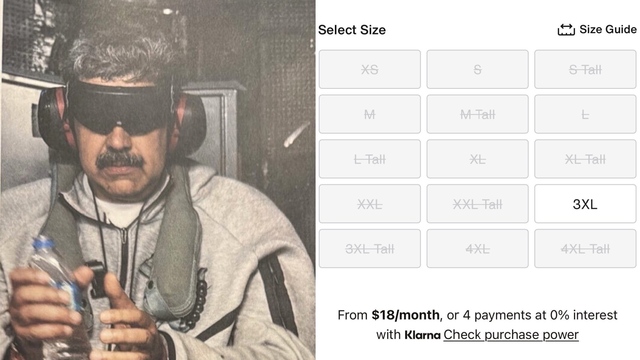640x360 pixels.
Task: Select the XL size button
Action: [x=478, y=159]
